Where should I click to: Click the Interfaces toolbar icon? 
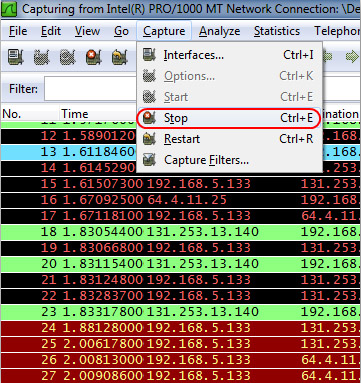pyautogui.click(x=15, y=57)
